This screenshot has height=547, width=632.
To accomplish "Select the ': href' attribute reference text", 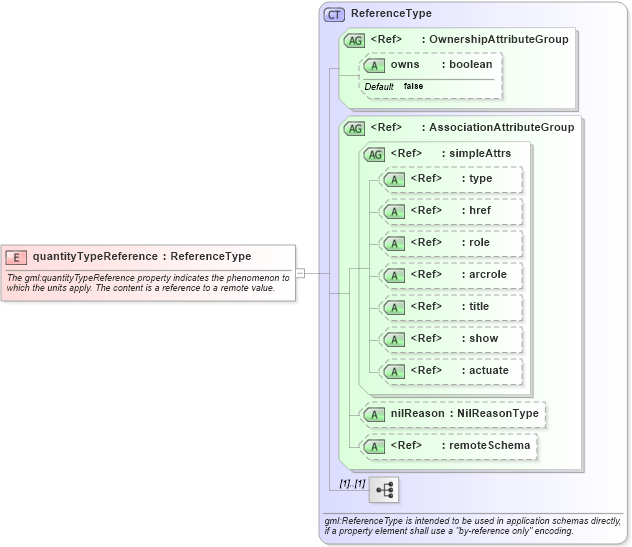I will [476, 210].
